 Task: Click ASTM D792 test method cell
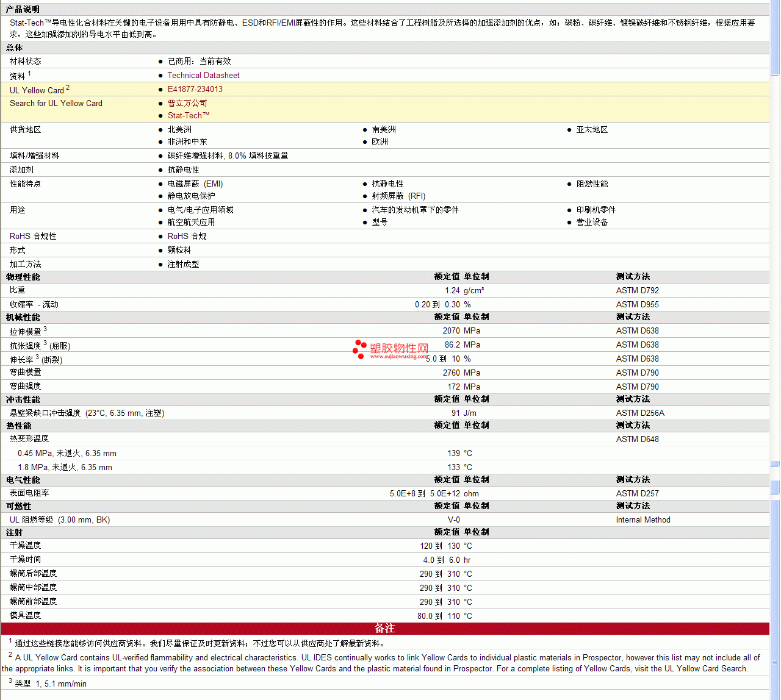pos(638,290)
